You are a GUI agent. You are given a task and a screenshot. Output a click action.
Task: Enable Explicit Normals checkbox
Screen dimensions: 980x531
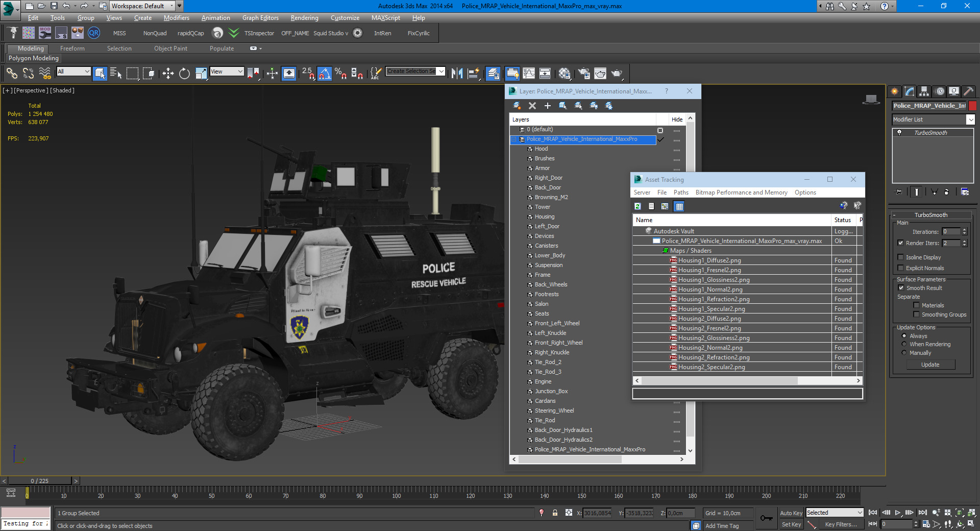pyautogui.click(x=901, y=268)
